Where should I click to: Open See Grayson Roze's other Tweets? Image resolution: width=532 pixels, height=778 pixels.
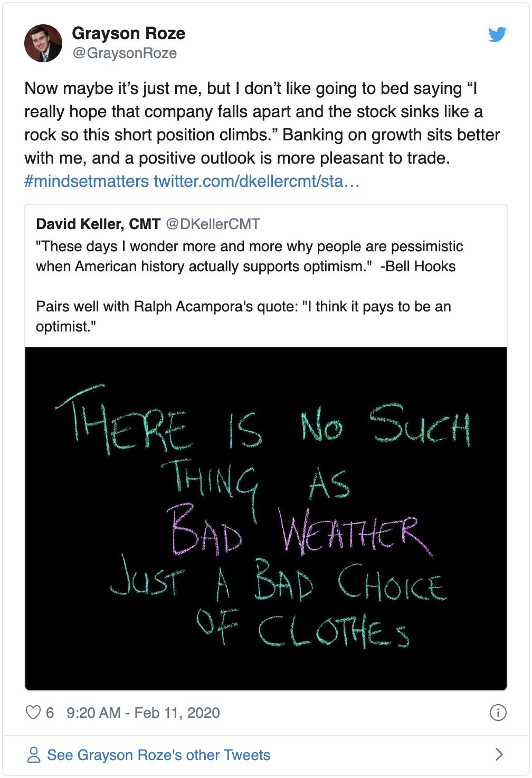(158, 755)
